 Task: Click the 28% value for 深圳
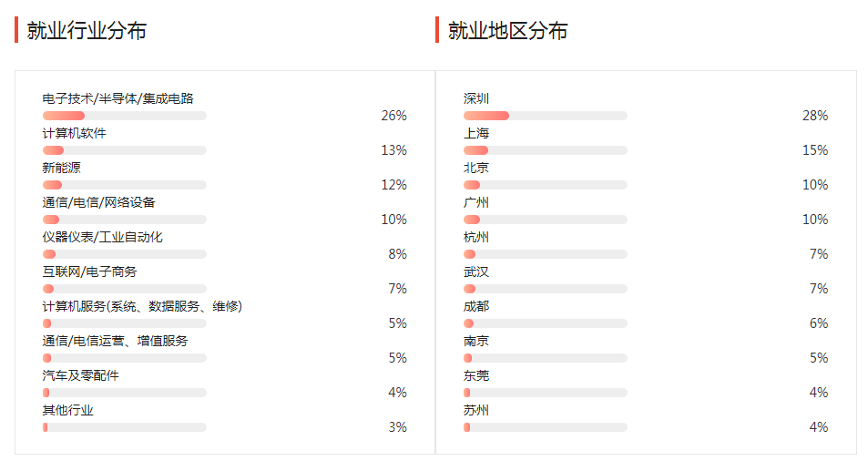tap(814, 116)
